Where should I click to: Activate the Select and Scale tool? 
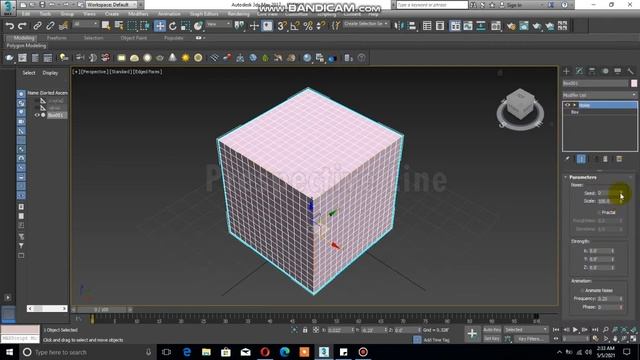point(185,26)
